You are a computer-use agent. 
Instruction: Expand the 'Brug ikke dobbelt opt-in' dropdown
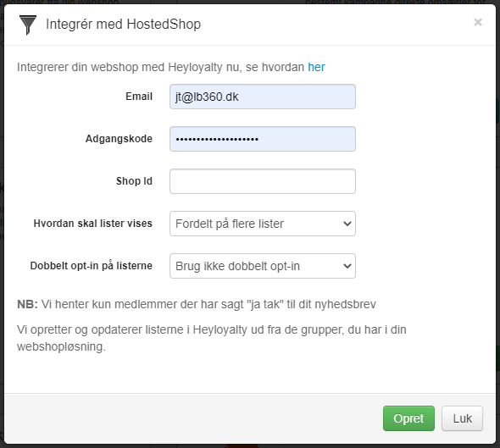(x=263, y=266)
